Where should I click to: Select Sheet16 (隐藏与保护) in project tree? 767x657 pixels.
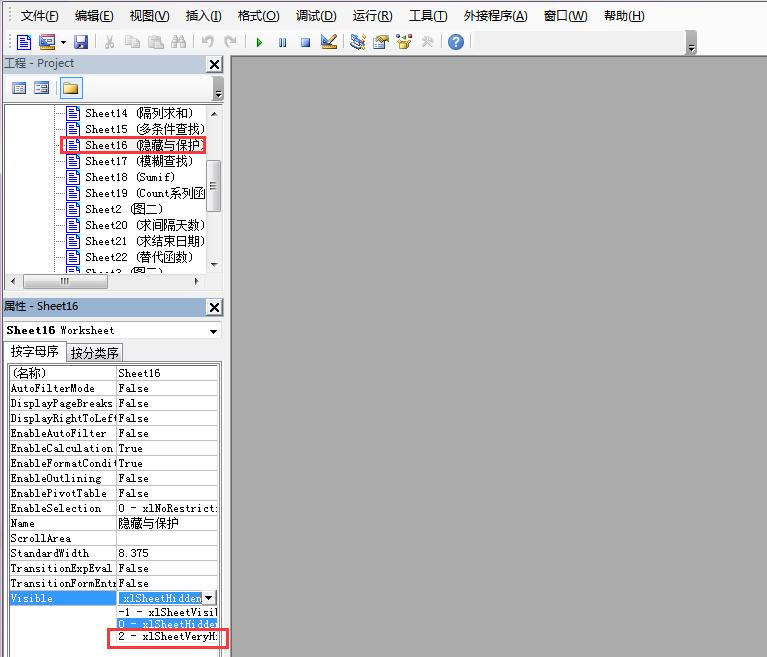click(135, 145)
